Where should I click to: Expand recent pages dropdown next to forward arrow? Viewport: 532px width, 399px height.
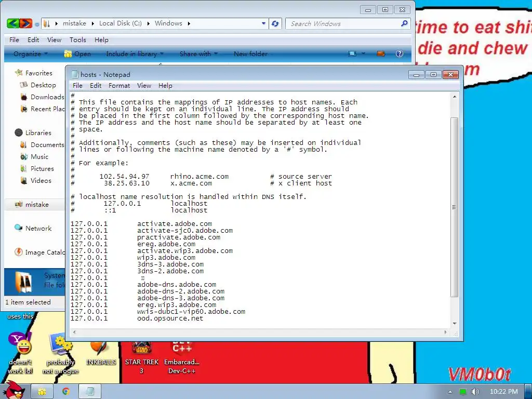[37, 24]
